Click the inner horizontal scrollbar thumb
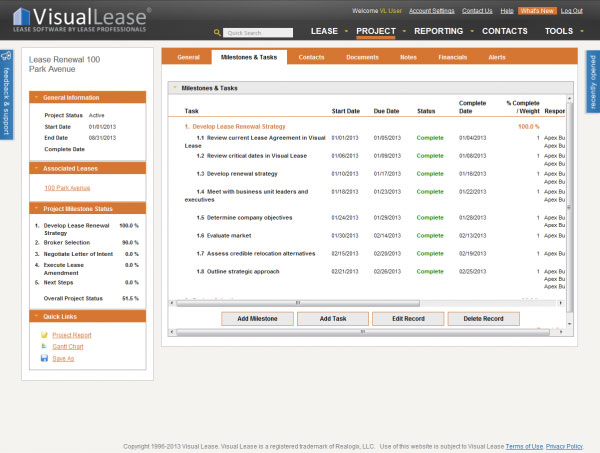 [298, 303]
